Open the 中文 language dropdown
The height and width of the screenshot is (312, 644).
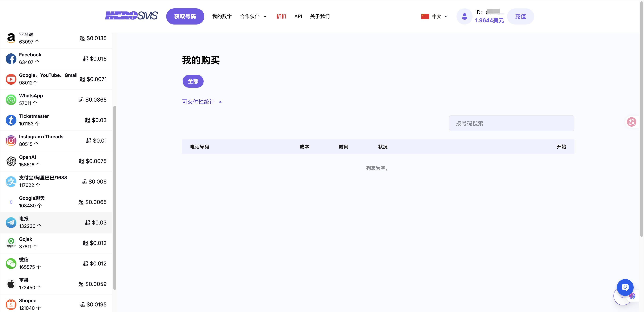[x=440, y=16]
